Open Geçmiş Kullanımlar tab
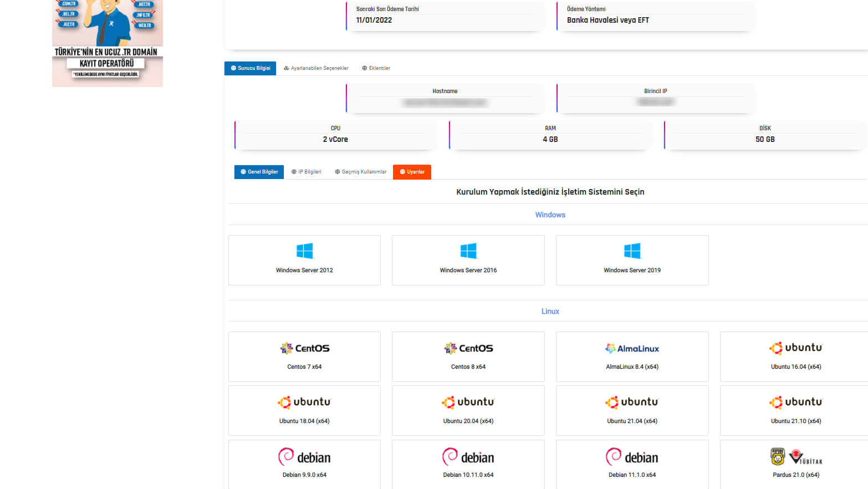Screen dimensions: 868x489 (x=361, y=172)
